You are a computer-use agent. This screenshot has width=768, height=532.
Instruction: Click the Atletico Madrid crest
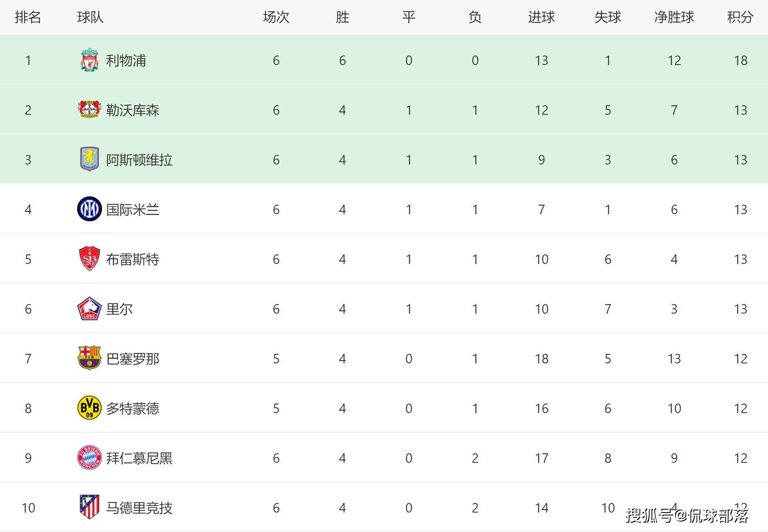point(89,507)
